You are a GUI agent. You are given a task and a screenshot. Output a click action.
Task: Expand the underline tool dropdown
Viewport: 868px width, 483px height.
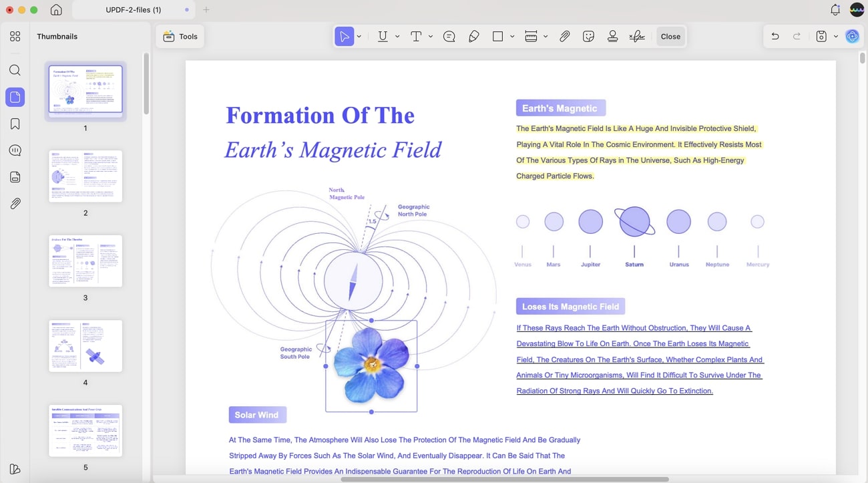[397, 37]
